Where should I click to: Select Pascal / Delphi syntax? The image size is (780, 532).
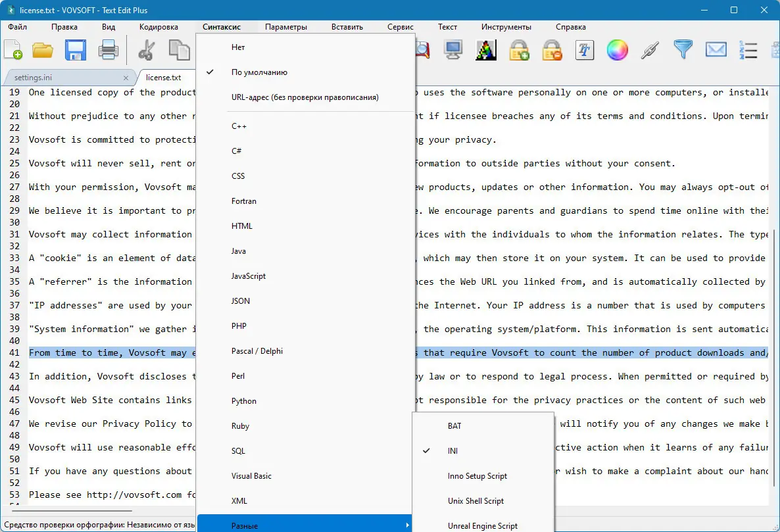pos(306,351)
